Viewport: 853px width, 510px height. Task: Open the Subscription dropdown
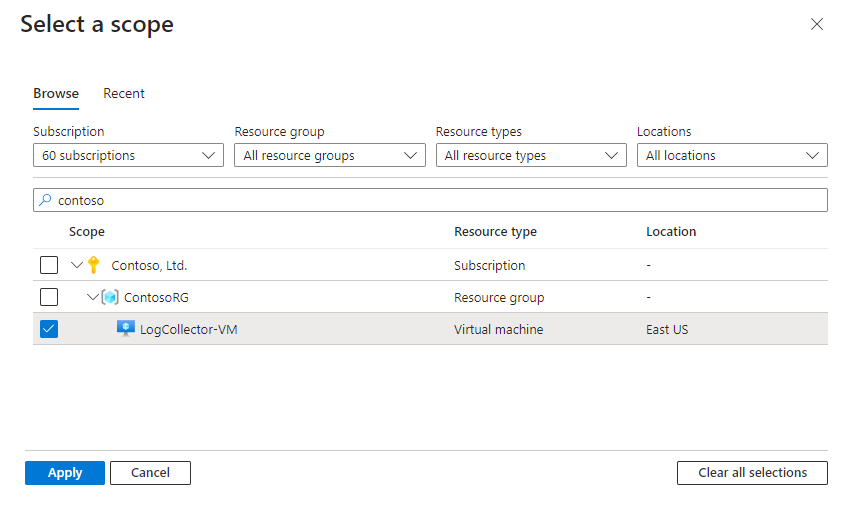point(128,156)
